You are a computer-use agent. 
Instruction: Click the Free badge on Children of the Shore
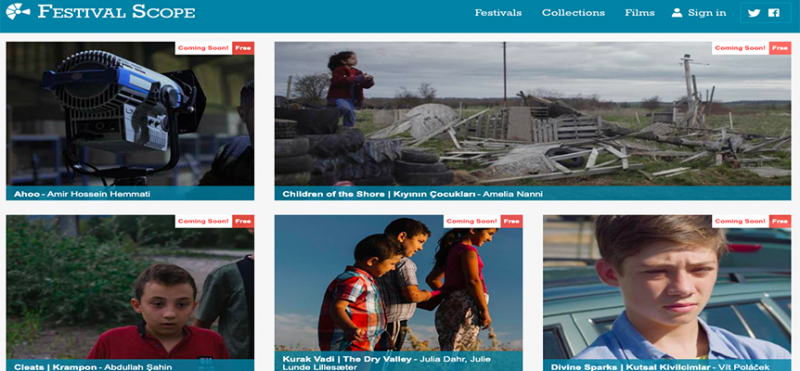[780, 48]
